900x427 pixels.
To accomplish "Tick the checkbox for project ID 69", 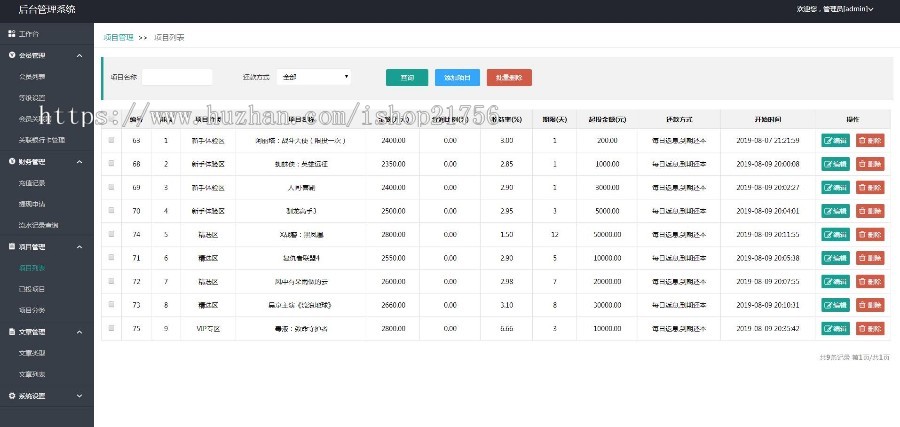I will pyautogui.click(x=111, y=187).
